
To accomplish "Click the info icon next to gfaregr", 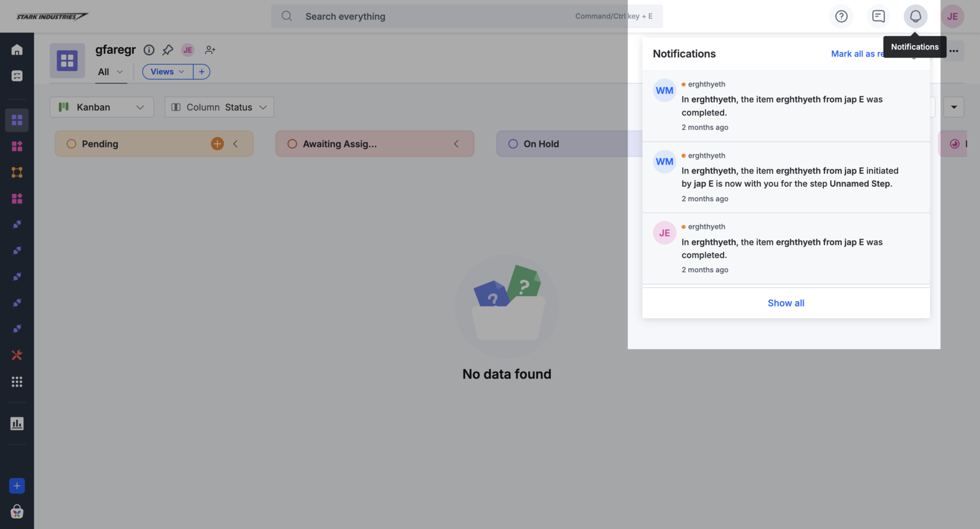I will (149, 50).
